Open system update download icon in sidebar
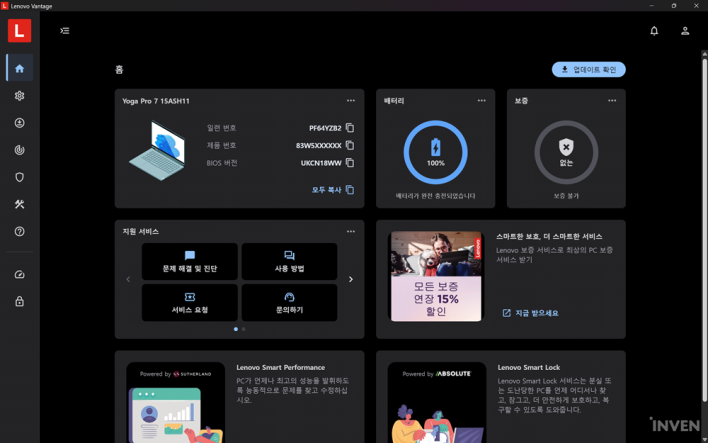Screen dimensions: 708x443 (x=19, y=123)
